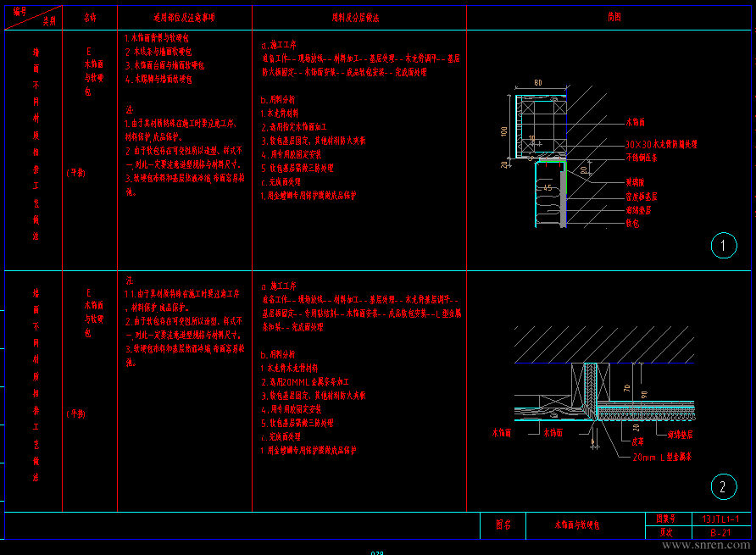
Task: Select the 100 height dimension in detail 1
Action: point(503,131)
